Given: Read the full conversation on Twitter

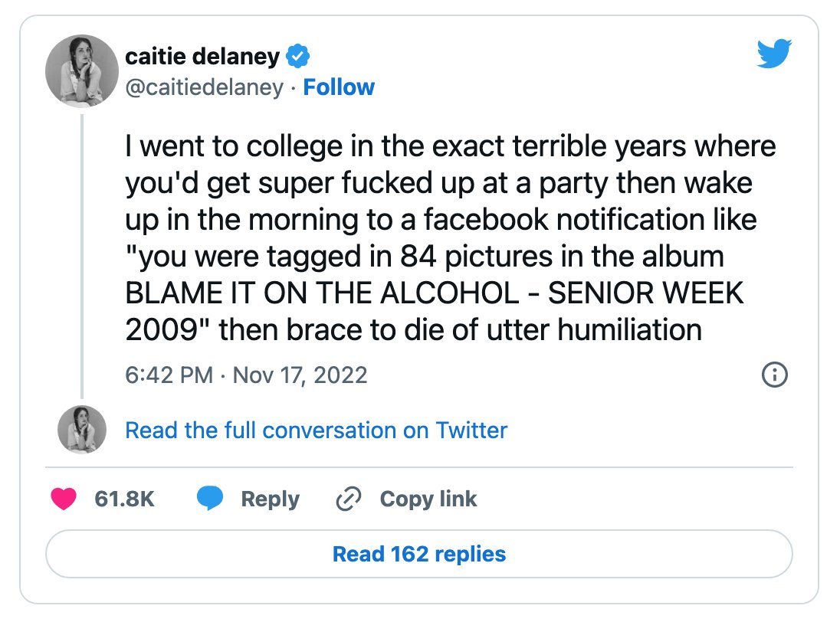Looking at the screenshot, I should tap(316, 430).
